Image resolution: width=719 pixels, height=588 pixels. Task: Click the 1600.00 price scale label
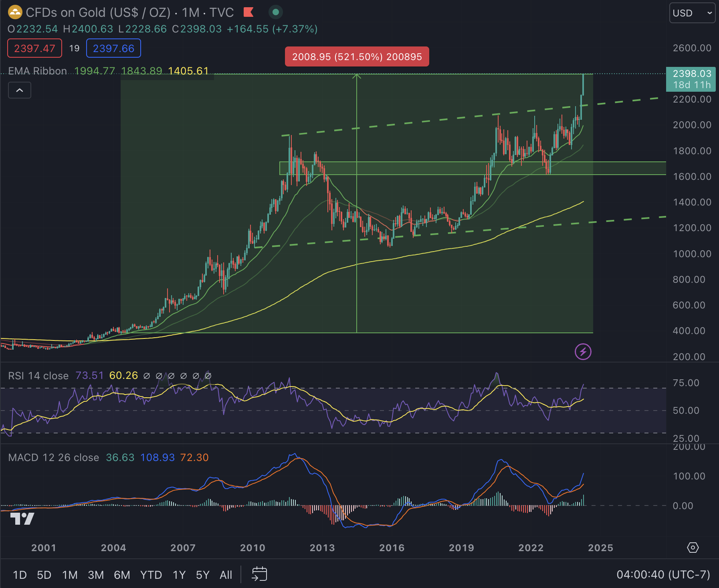point(692,177)
